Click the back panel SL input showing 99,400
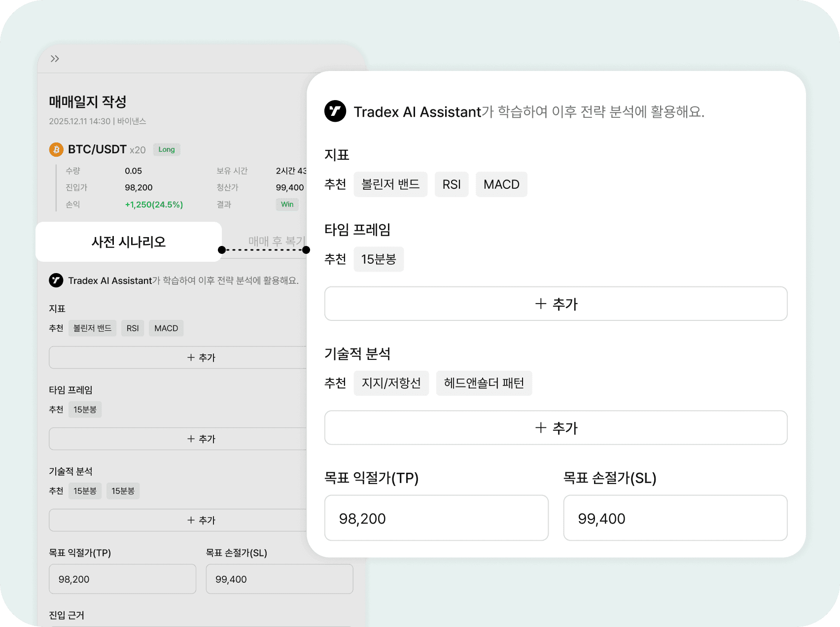840x627 pixels. click(280, 579)
